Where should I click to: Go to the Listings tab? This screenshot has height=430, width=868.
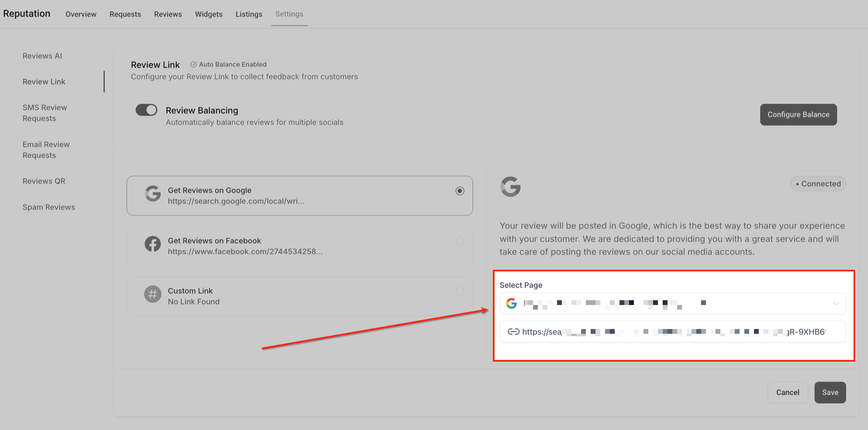point(248,14)
